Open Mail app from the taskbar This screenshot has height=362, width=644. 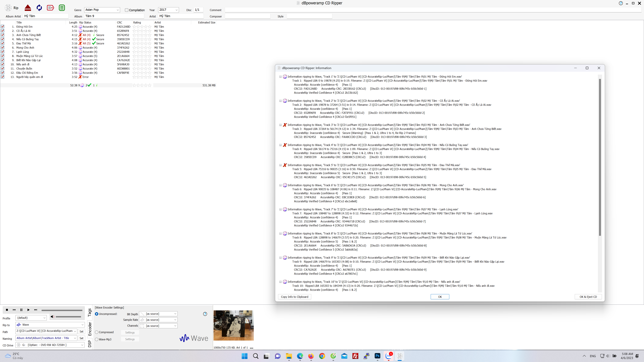(x=344, y=356)
